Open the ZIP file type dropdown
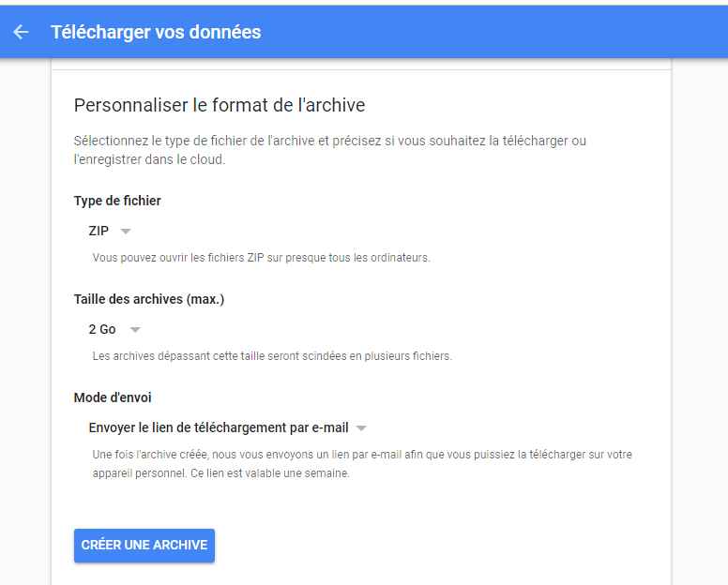Screen dimensions: 728x585 [110, 231]
